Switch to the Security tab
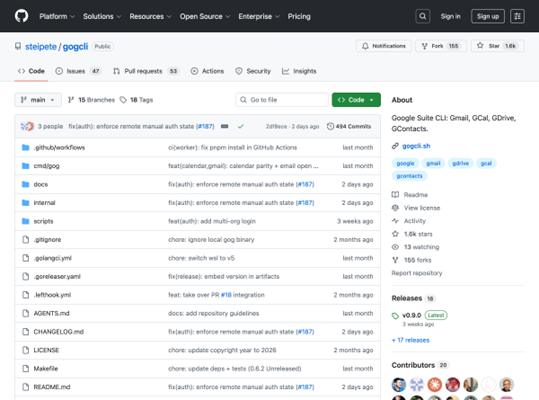 (253, 71)
